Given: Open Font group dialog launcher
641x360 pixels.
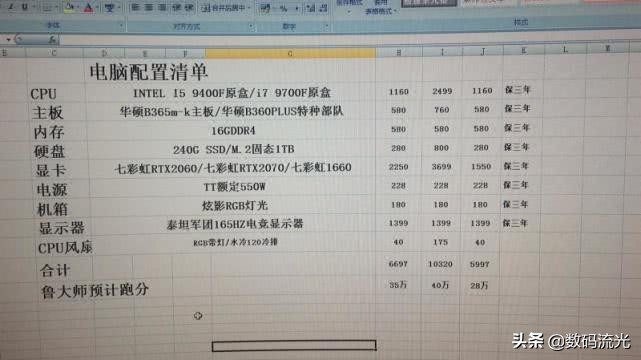Looking at the screenshot, I should pos(121,25).
